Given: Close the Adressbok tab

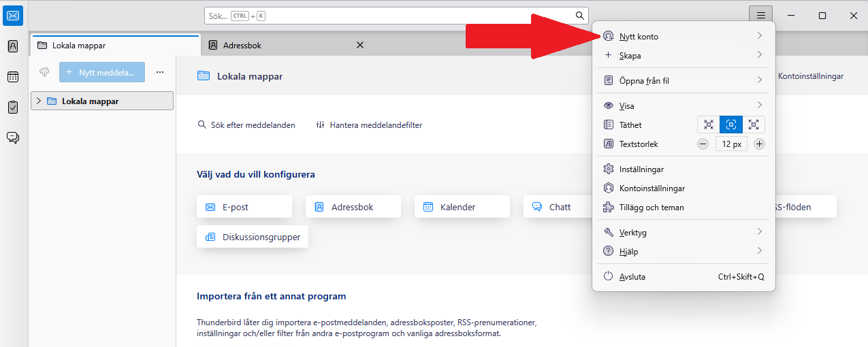Looking at the screenshot, I should pos(360,45).
